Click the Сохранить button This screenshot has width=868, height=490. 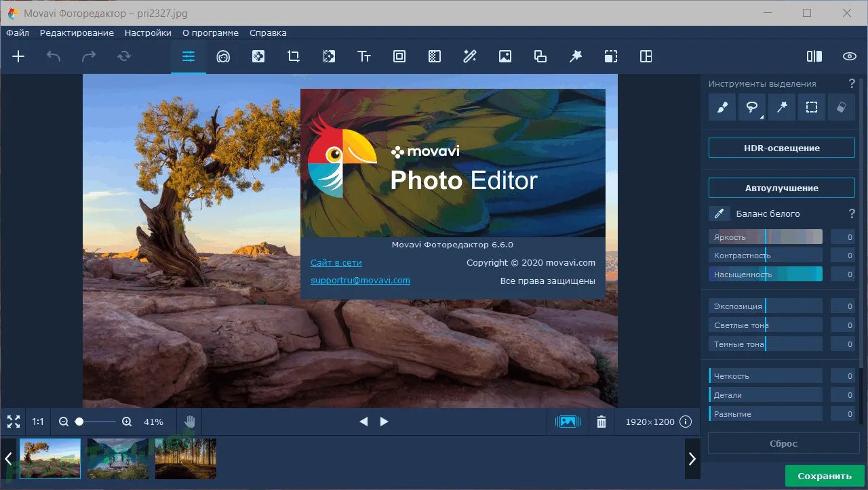824,476
